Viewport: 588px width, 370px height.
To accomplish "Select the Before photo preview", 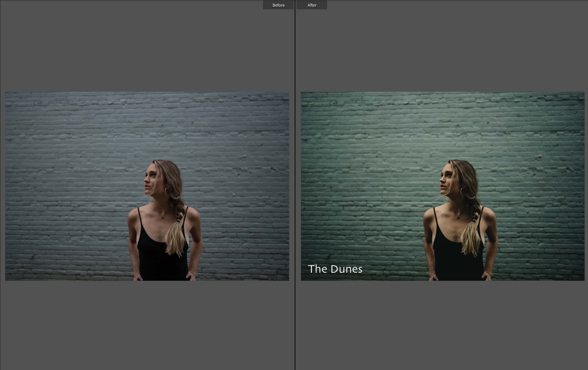I will (147, 186).
